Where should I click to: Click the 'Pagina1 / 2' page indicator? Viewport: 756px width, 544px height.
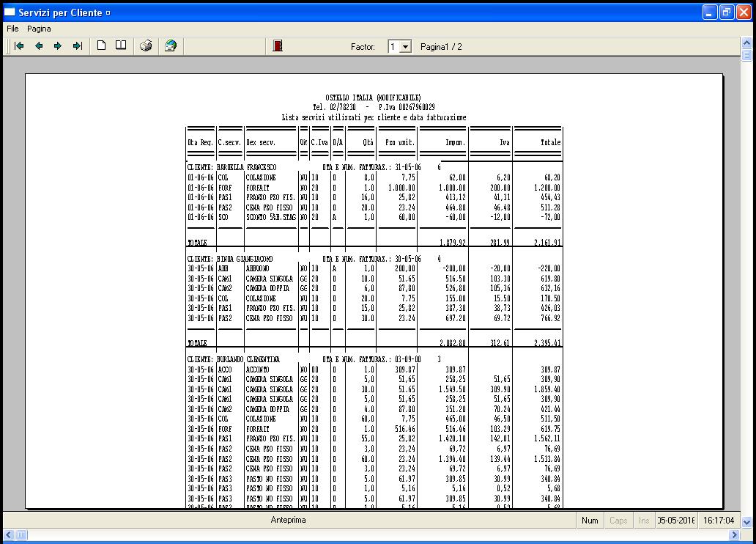click(441, 47)
